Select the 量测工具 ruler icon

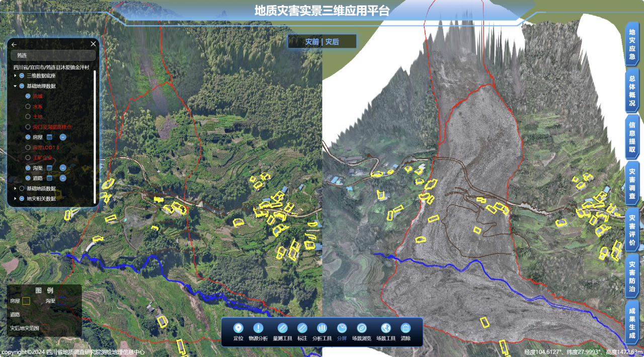pos(282,328)
